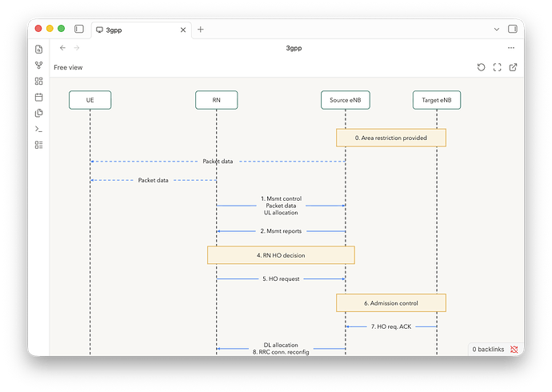Click 'UL allocation' message label
552x392 pixels.
pyautogui.click(x=281, y=213)
